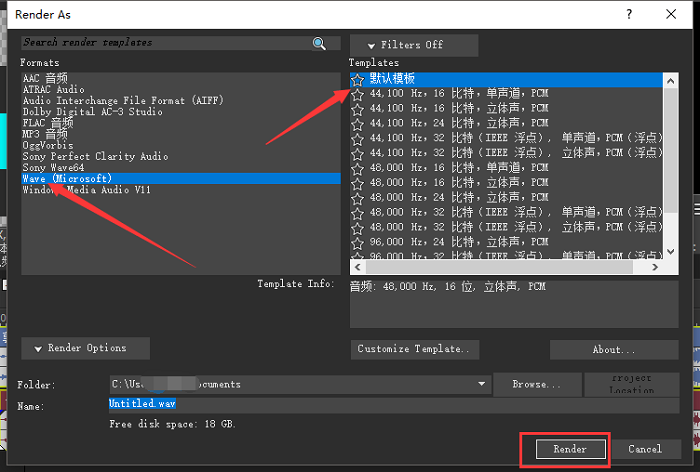Select the 默认模板 template row
This screenshot has width=700, height=472.
(x=507, y=79)
